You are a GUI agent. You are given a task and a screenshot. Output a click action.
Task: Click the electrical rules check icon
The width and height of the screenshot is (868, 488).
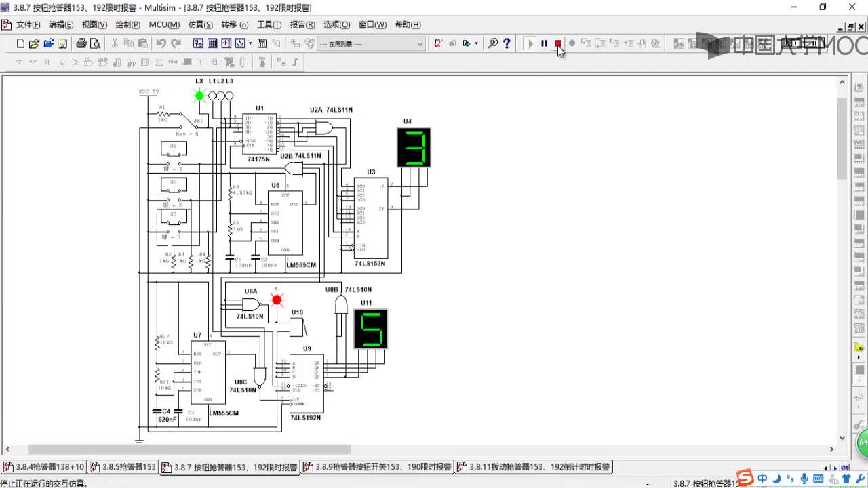coord(438,43)
